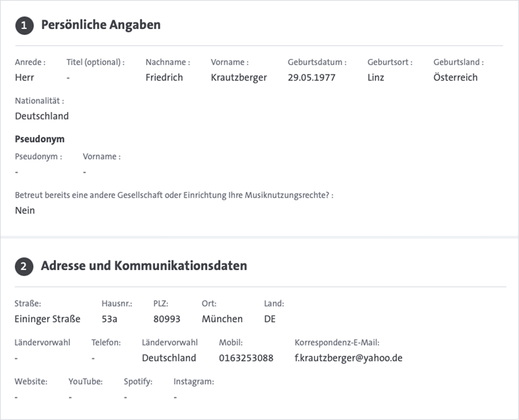Click the Nationalität value Deutschland

(42, 116)
